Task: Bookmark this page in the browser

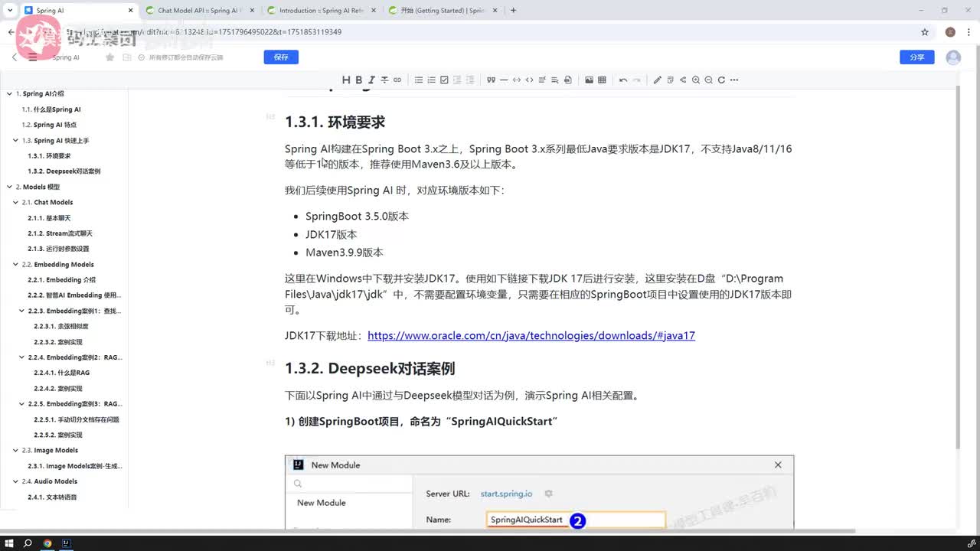Action: [x=925, y=32]
